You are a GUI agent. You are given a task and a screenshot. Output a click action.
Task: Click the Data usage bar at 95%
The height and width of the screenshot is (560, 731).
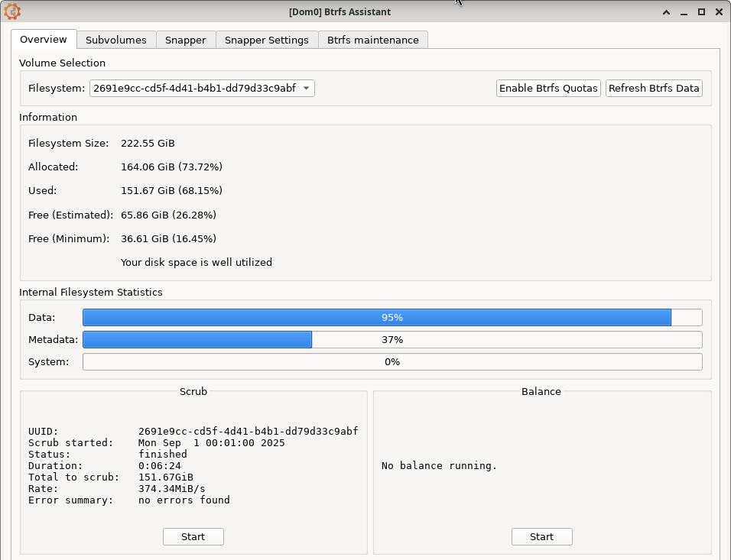point(391,317)
